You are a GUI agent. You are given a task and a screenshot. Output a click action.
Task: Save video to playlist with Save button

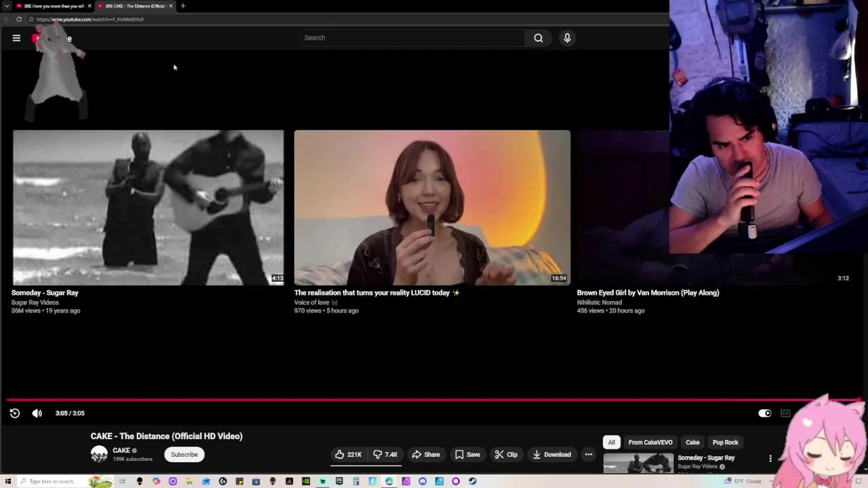coord(467,455)
